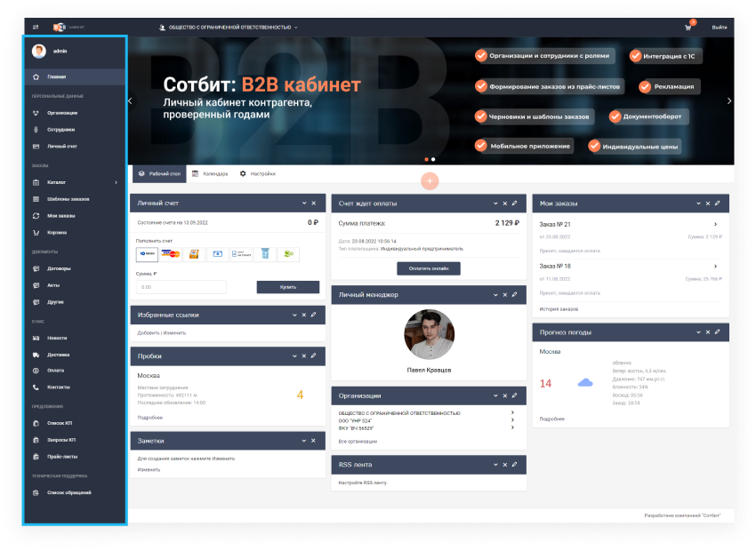Screen dimensions: 756x551
Task: Open order Заказ № 21 arrow
Action: click(715, 225)
